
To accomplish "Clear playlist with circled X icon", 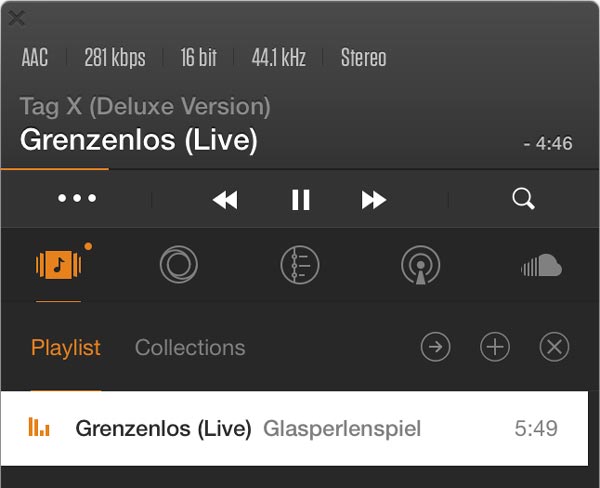I will tap(554, 347).
